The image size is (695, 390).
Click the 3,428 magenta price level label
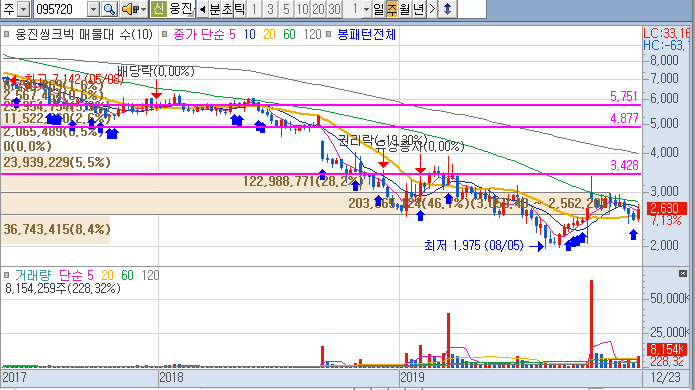tap(625, 165)
